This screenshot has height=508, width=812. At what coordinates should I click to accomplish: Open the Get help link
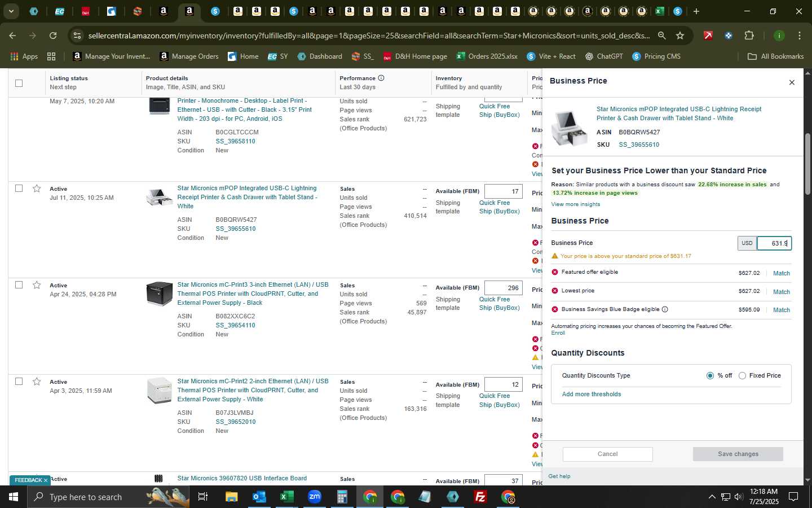[559, 476]
